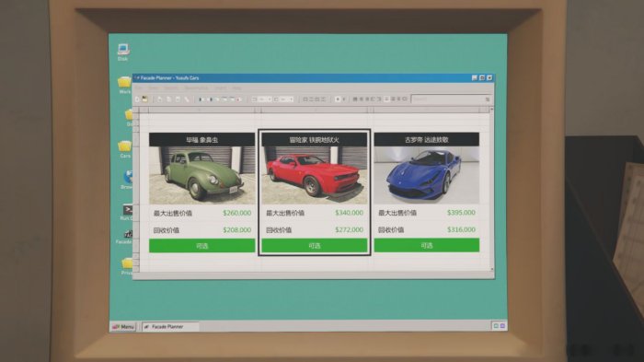This screenshot has width=644, height=362.
Task: Open the Private folder on desktop
Action: point(127,266)
